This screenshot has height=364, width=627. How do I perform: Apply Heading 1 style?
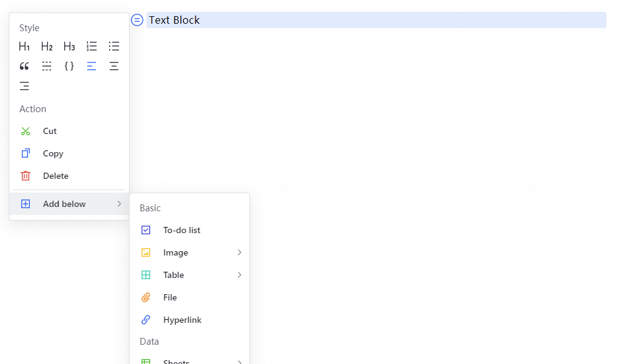(24, 46)
